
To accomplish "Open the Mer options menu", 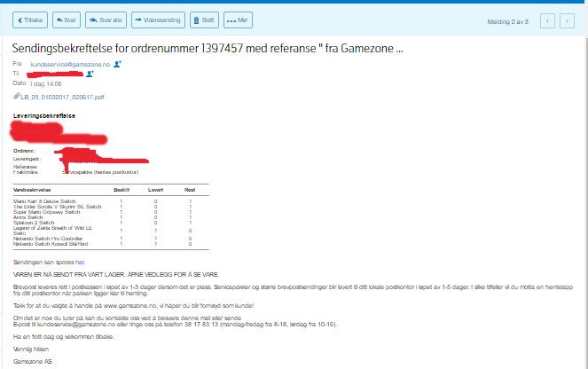I will coord(238,20).
